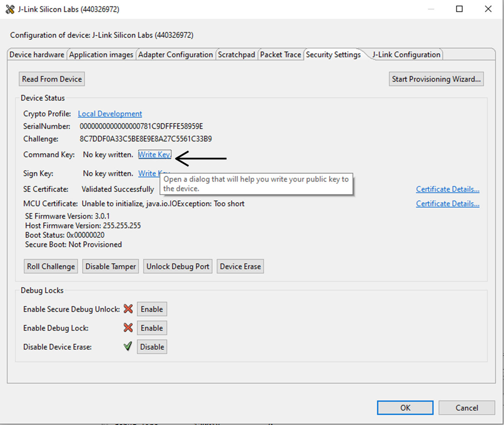Click the Unlock Debug Port button
Viewport: 504px width, 425px height.
coord(178,267)
